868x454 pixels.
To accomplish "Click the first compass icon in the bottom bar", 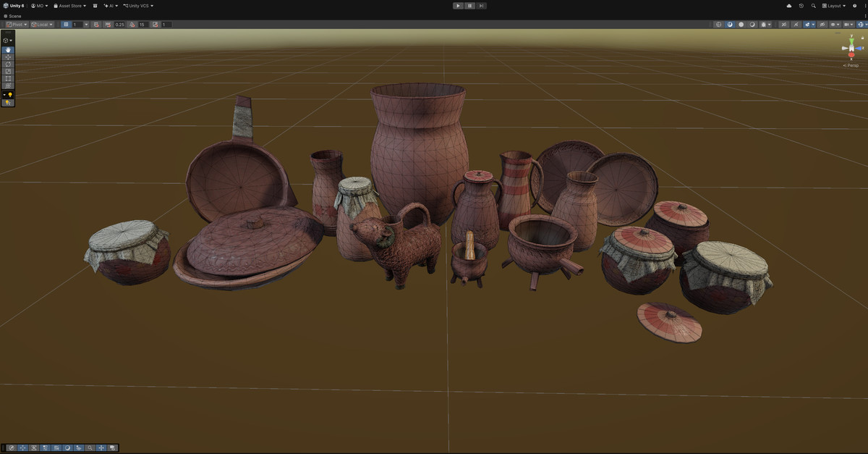I will click(x=12, y=447).
